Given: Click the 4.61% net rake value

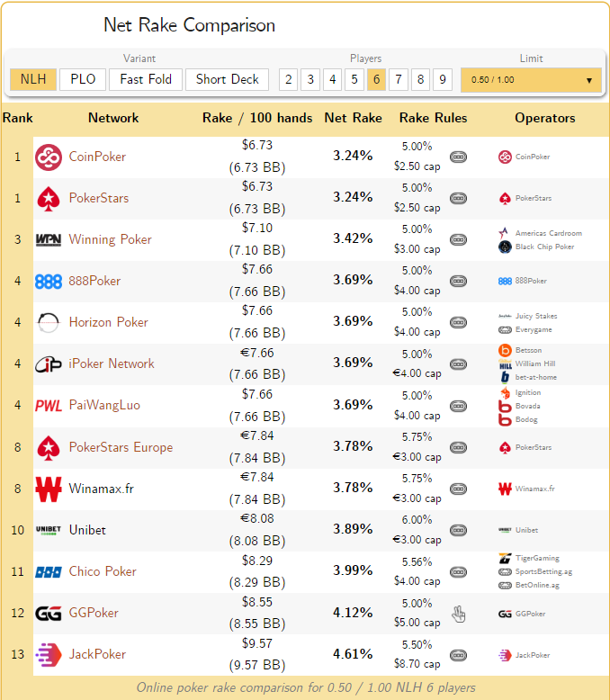Looking at the screenshot, I should click(353, 654).
